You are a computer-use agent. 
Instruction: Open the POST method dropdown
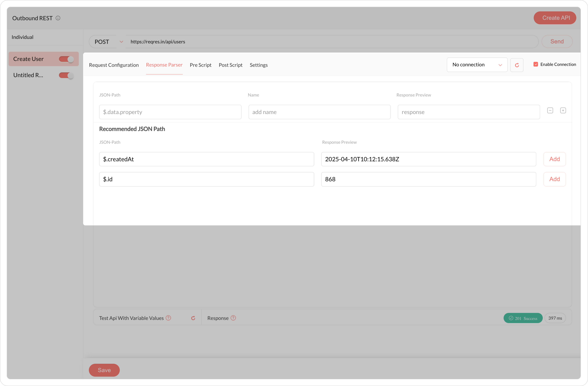pyautogui.click(x=108, y=42)
